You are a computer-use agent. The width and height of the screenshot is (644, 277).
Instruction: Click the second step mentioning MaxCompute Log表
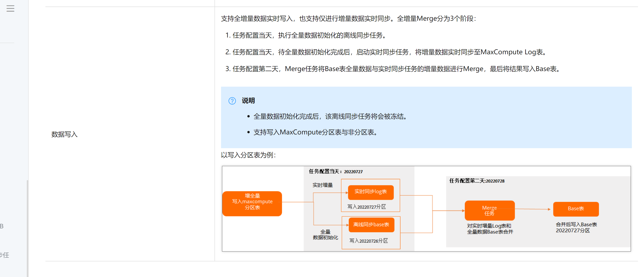pos(386,52)
